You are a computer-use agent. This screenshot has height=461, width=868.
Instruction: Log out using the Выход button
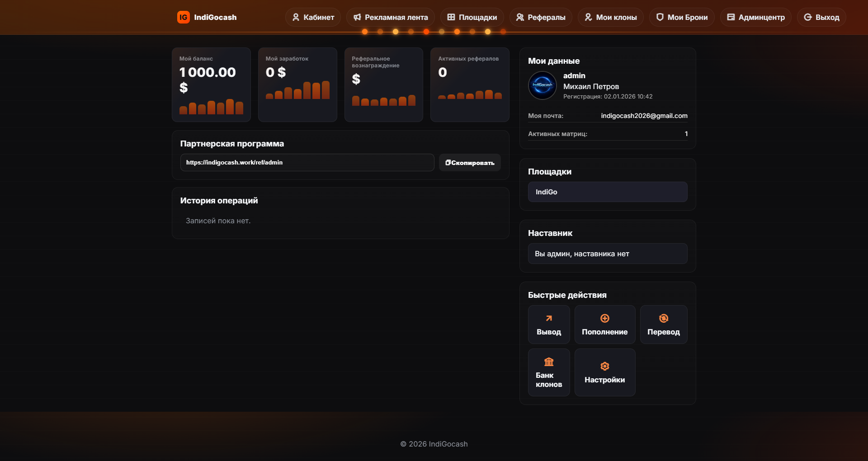click(821, 17)
